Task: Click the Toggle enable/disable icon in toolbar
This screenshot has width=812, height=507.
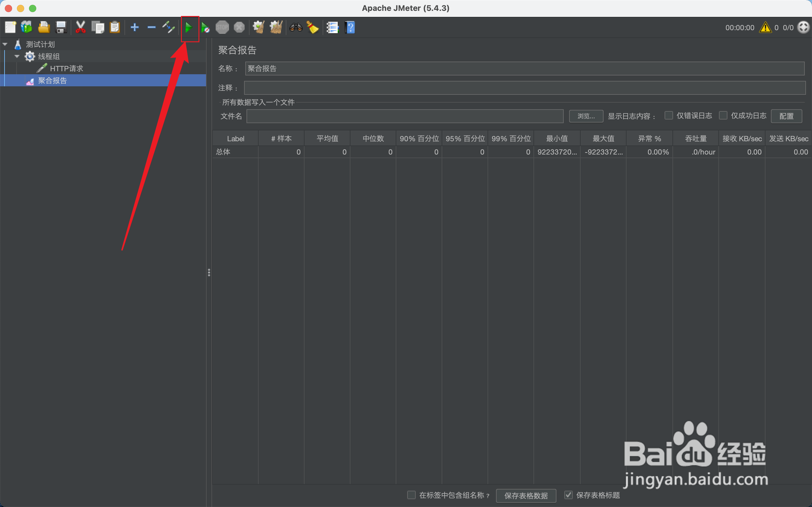Action: [169, 27]
